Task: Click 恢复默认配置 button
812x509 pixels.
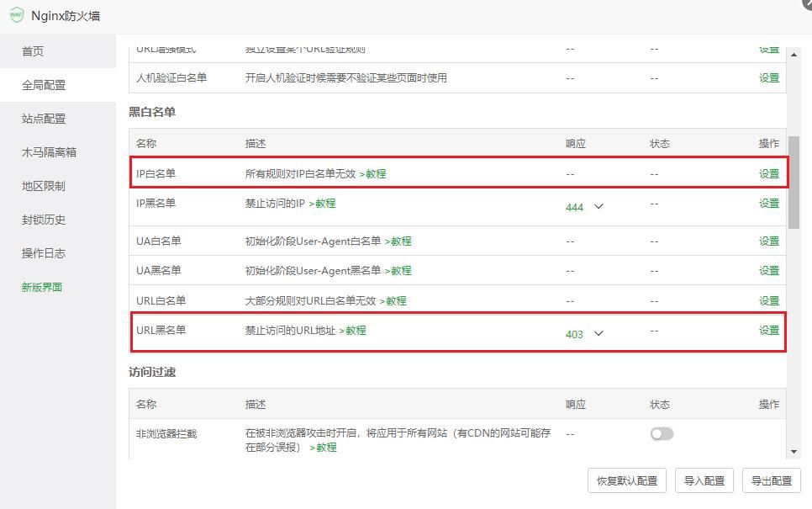Action: click(627, 480)
